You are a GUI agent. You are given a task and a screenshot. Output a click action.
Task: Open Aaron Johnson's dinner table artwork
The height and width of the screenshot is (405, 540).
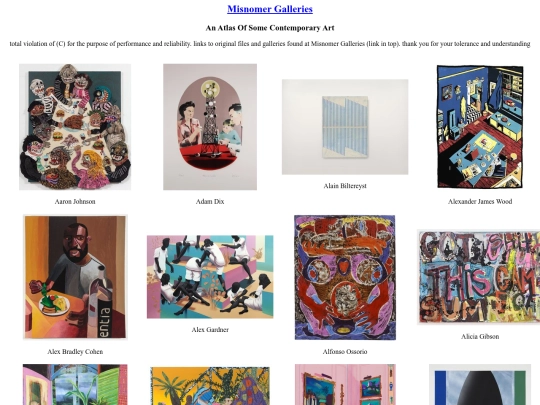click(75, 127)
